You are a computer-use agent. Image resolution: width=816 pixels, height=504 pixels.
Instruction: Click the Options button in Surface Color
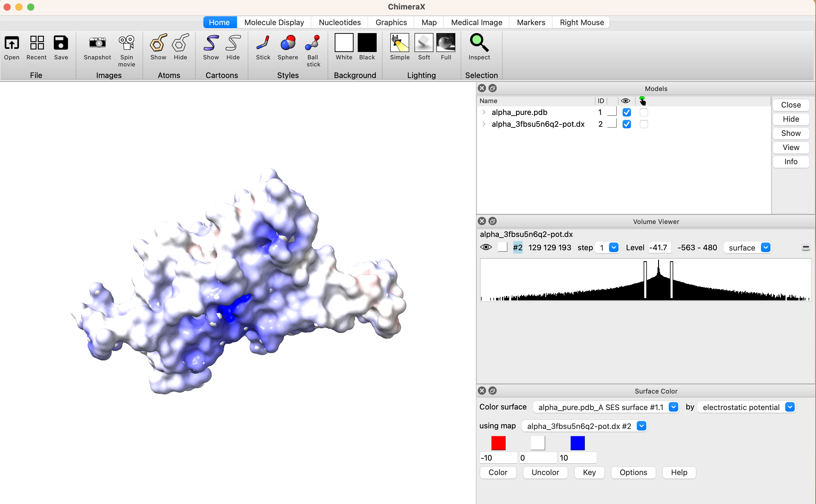coord(633,472)
